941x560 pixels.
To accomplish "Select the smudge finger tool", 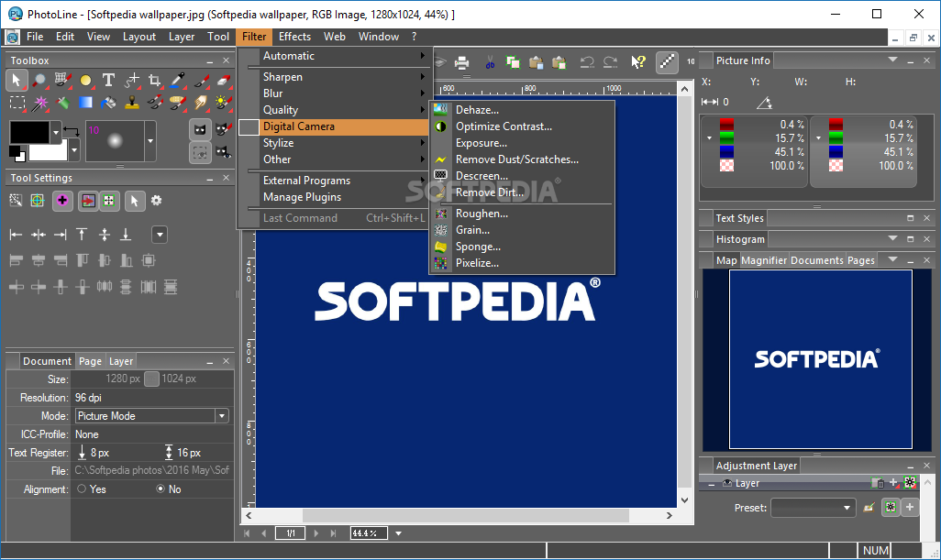I will (201, 104).
